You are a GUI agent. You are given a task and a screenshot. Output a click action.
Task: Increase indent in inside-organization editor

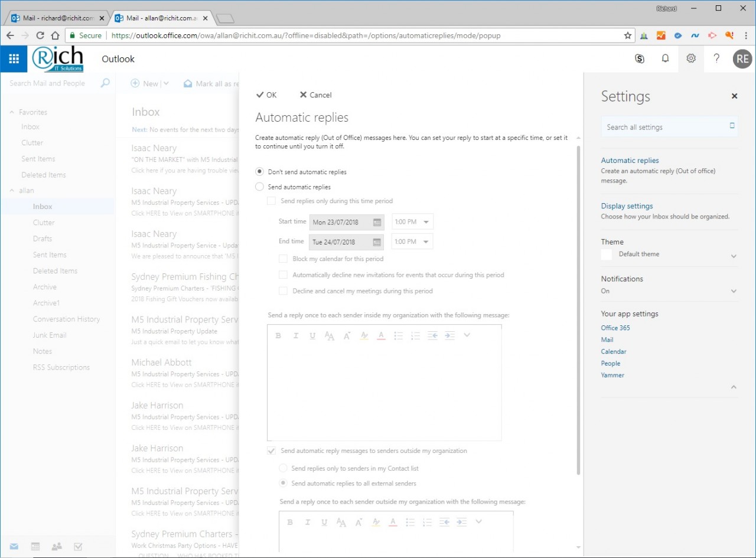tap(449, 335)
